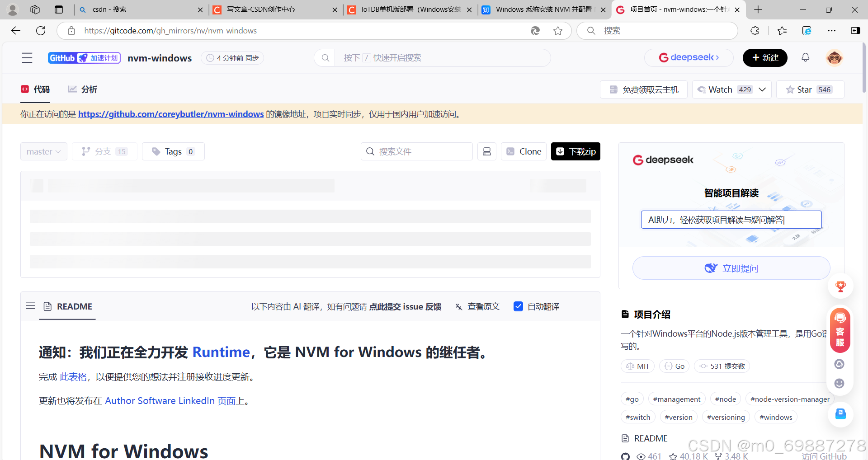Open the hamburger menu beside GitHub logo
868x460 pixels.
pyautogui.click(x=27, y=58)
